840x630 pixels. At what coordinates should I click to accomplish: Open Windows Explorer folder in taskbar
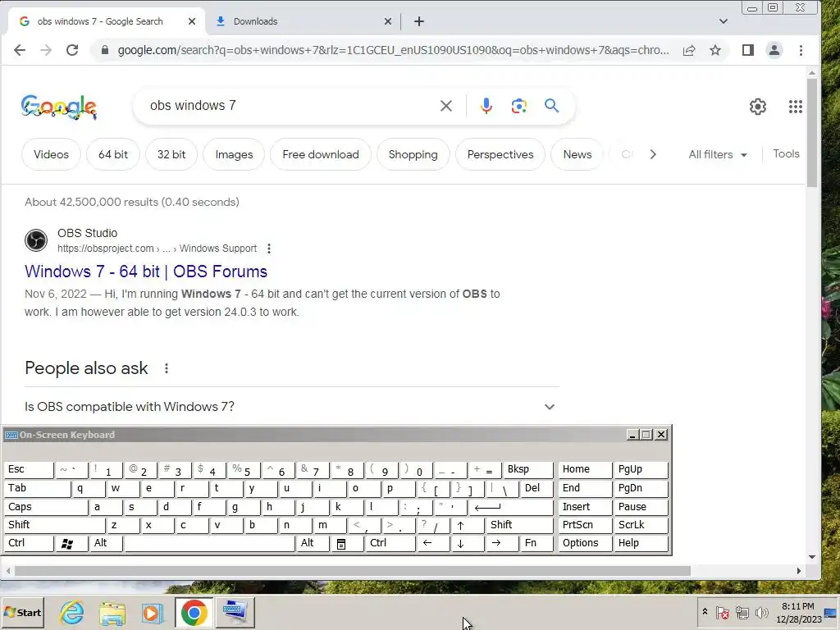[112, 612]
